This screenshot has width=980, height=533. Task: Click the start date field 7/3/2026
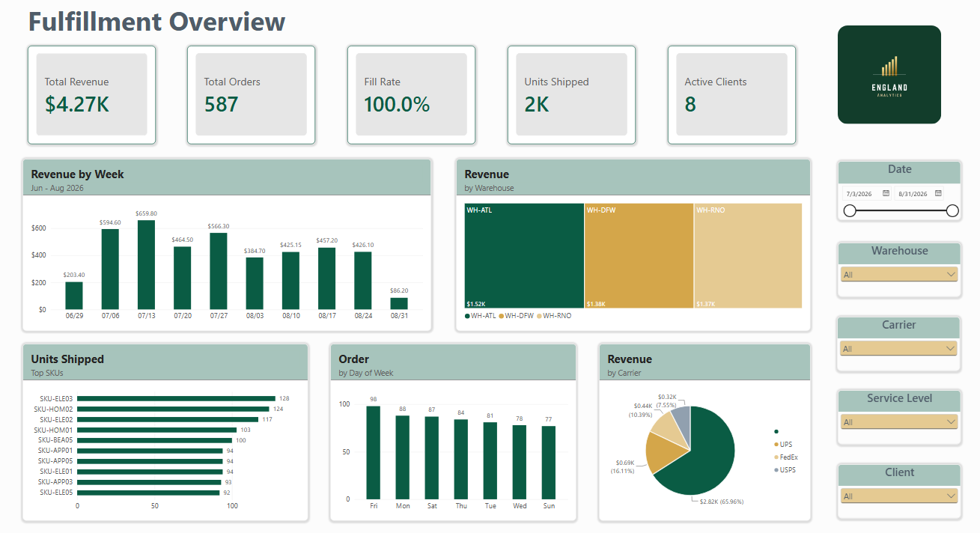859,194
